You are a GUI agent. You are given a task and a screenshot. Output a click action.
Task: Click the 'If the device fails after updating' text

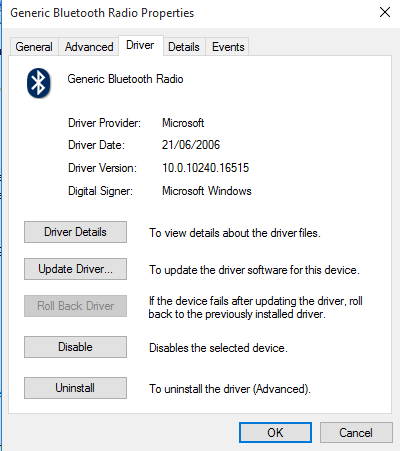pos(256,307)
